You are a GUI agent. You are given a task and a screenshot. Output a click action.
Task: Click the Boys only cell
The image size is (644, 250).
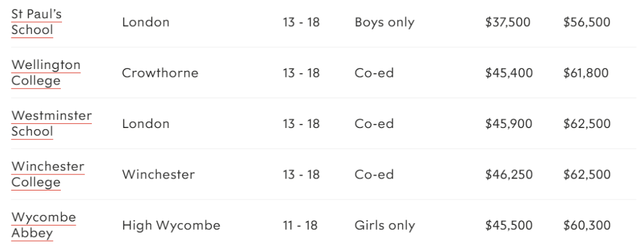(385, 22)
